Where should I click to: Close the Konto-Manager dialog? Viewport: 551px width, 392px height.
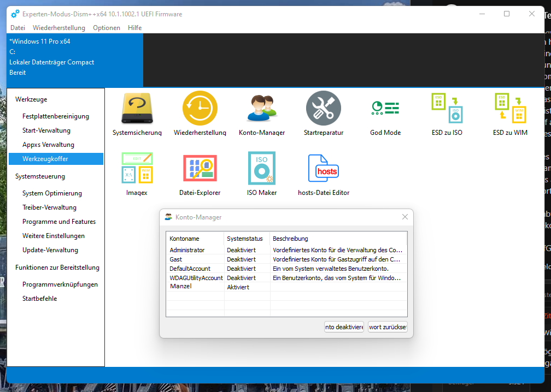(405, 217)
